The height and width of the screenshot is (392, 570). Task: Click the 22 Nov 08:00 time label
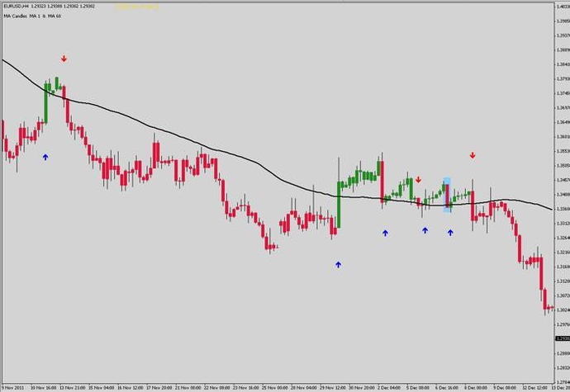click(x=217, y=387)
